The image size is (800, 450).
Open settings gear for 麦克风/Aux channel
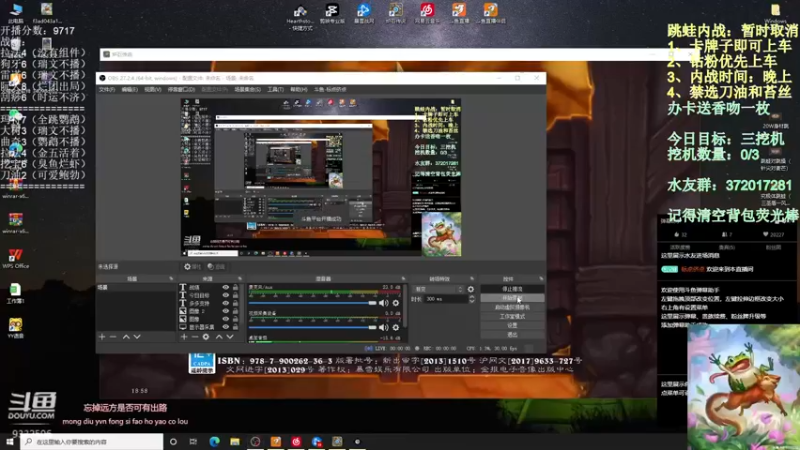(395, 303)
